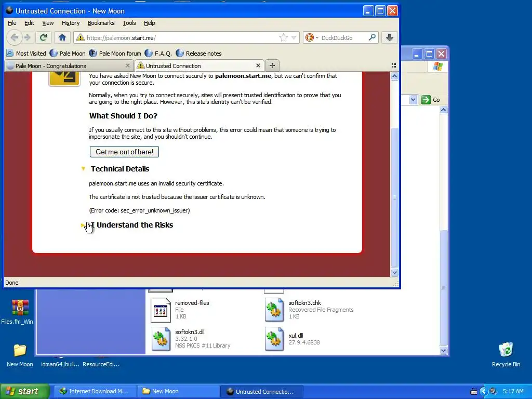Click the search magnifier icon
The image size is (532, 399).
(372, 37)
